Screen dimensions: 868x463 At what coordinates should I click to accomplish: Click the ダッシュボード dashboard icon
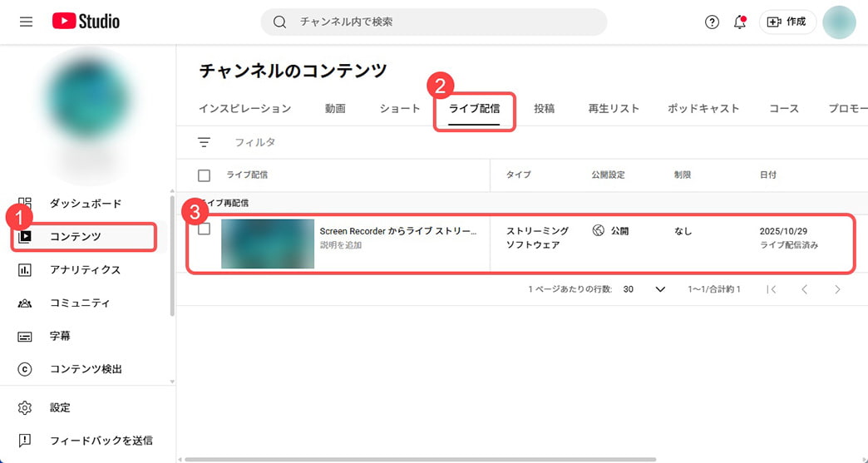pyautogui.click(x=25, y=204)
